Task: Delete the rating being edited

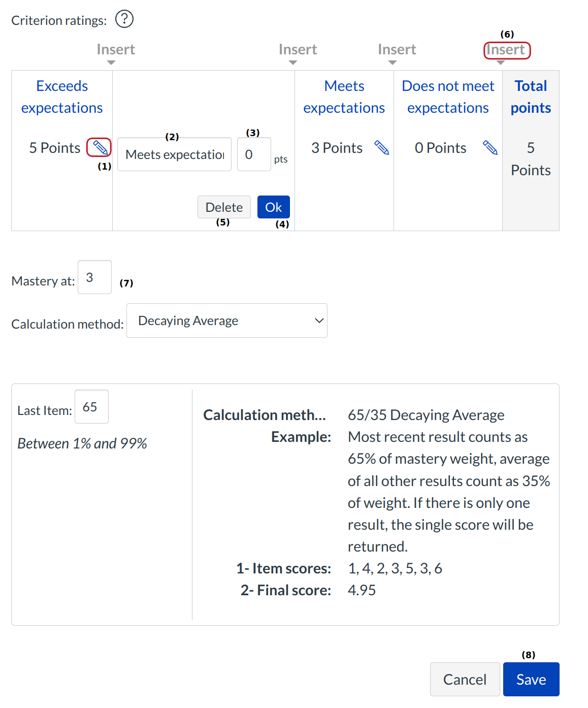Action: click(x=224, y=207)
